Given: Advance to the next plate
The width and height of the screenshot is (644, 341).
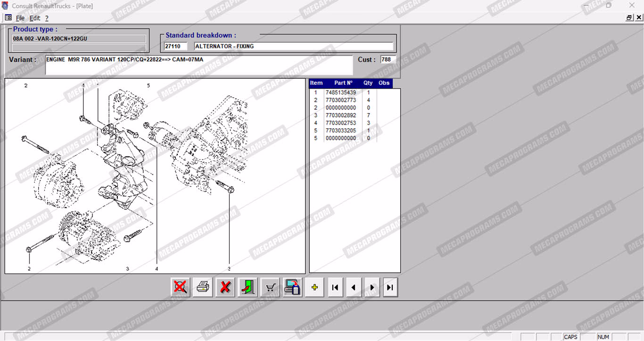Looking at the screenshot, I should tap(372, 287).
